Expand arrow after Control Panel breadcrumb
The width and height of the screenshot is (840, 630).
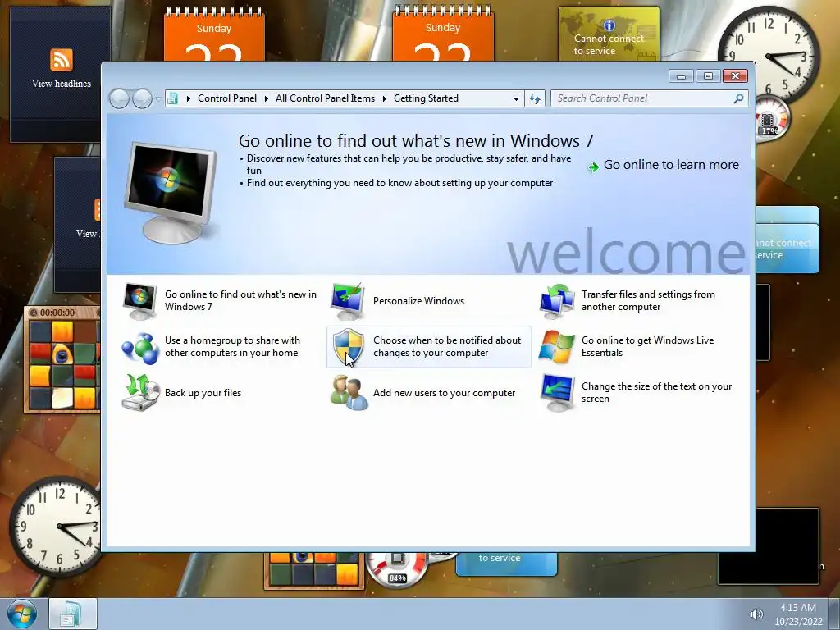[x=267, y=98]
